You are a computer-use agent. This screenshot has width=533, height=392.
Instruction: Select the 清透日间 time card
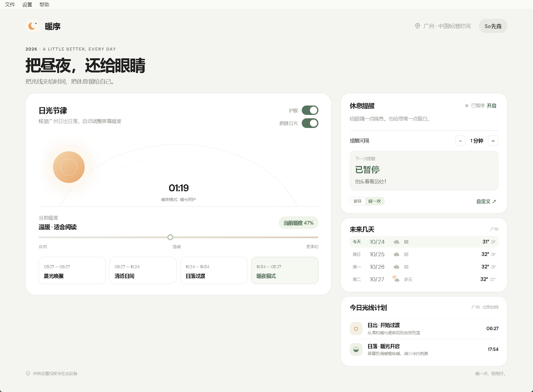click(143, 270)
